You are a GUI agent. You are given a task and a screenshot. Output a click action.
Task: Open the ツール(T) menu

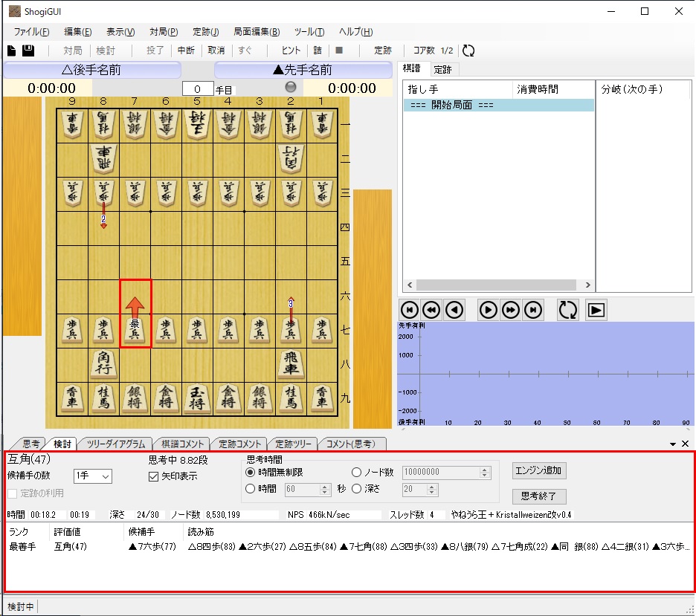click(x=309, y=32)
